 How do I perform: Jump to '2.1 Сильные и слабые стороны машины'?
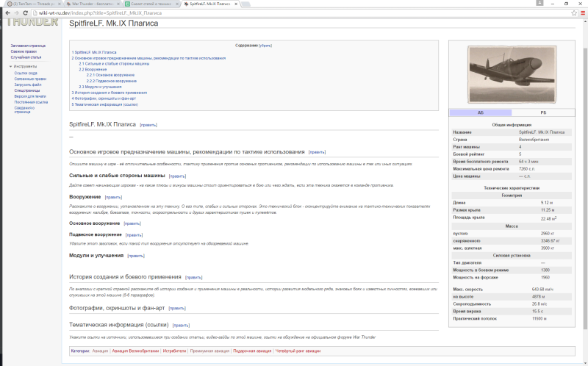[114, 64]
